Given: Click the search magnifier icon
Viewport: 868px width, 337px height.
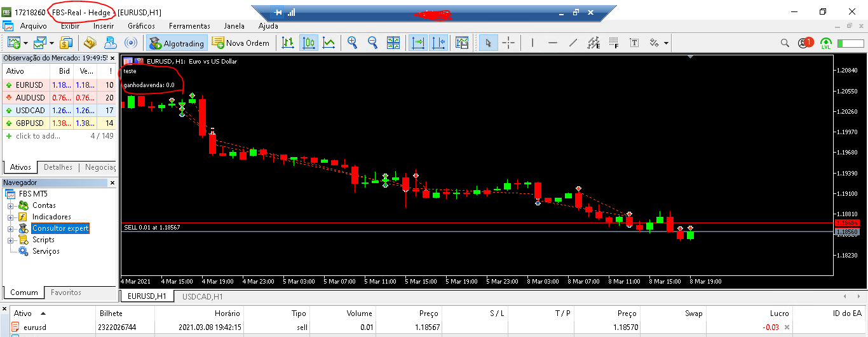Looking at the screenshot, I should coord(785,43).
